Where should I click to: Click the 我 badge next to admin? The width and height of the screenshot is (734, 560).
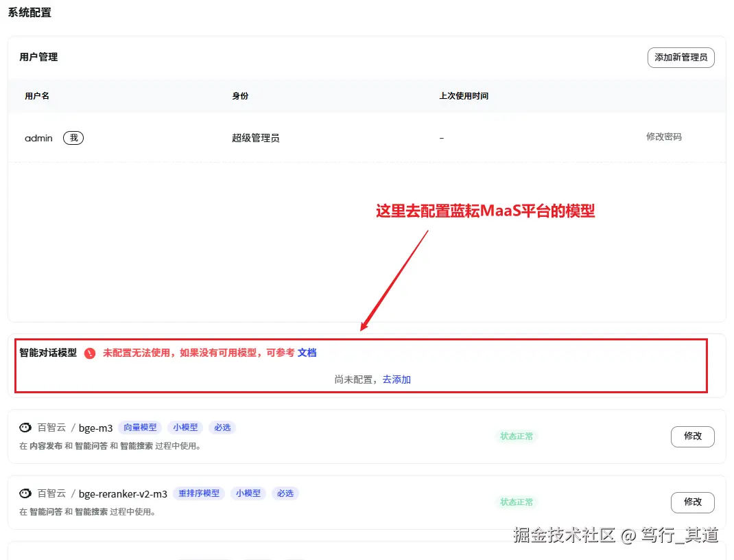click(x=73, y=137)
